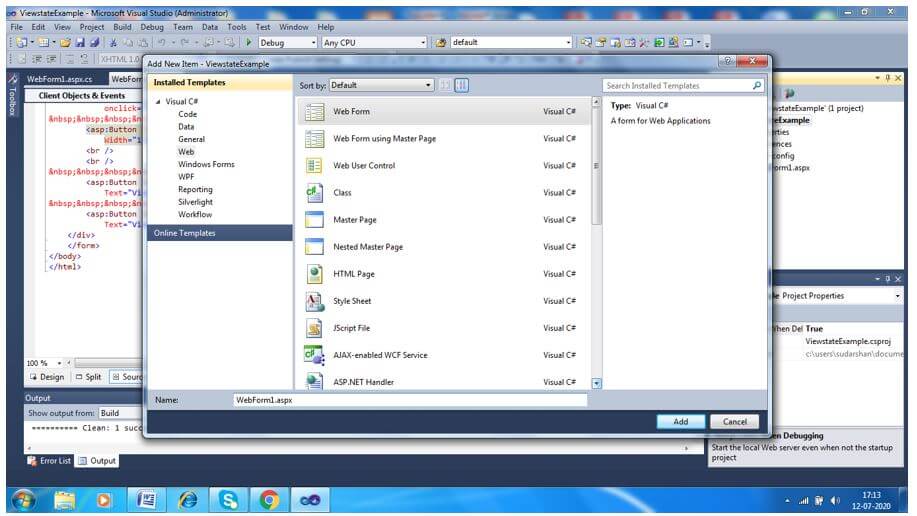
Task: Collapse the Visual C# tree node
Action: click(158, 102)
